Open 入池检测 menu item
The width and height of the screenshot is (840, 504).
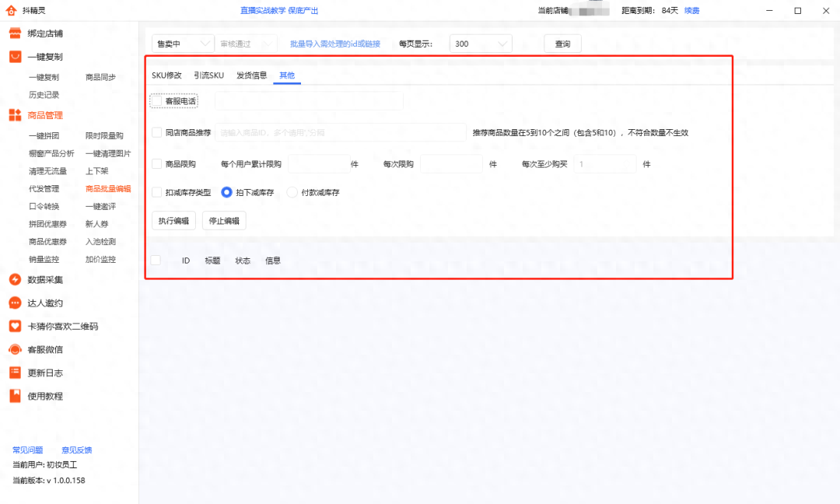point(100,242)
